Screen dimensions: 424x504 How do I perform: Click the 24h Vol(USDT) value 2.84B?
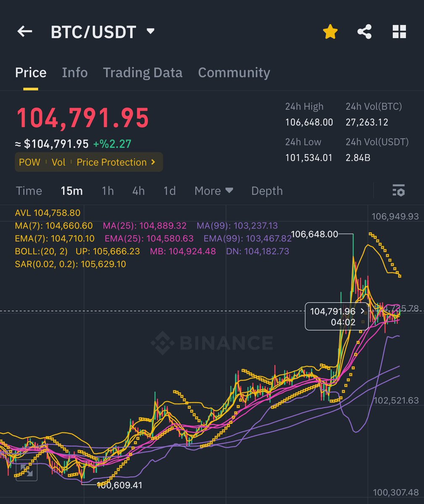358,158
